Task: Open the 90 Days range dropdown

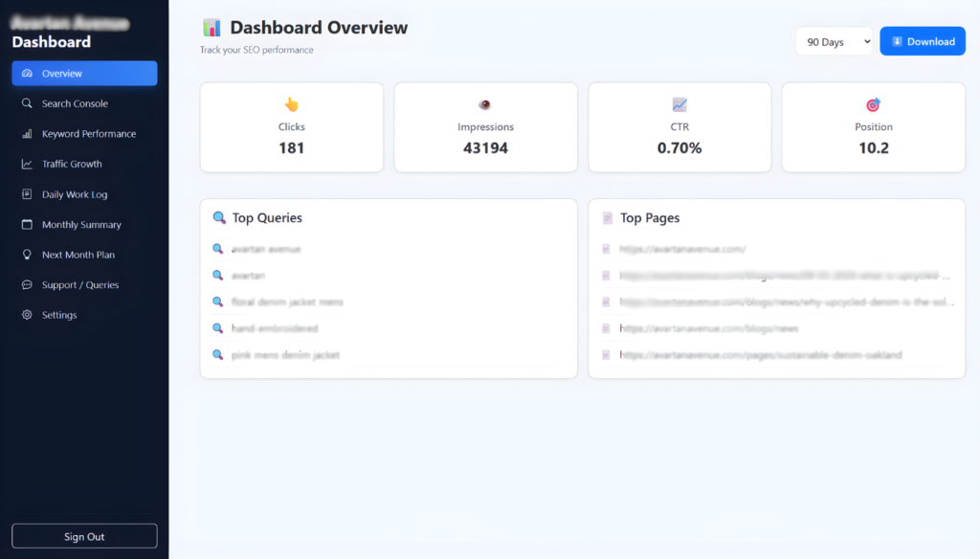Action: click(x=834, y=42)
